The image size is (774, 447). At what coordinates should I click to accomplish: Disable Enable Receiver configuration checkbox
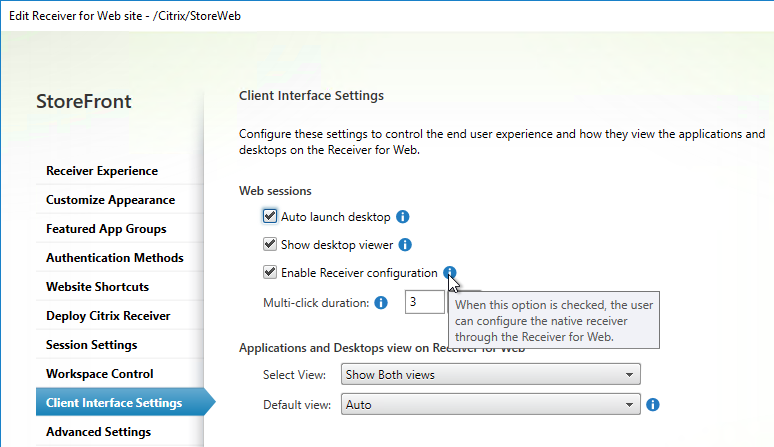point(270,272)
